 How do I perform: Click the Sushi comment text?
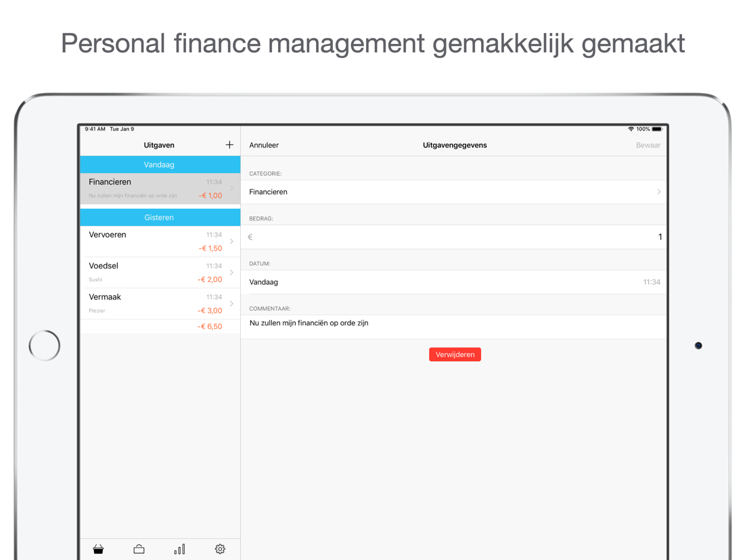pos(95,279)
